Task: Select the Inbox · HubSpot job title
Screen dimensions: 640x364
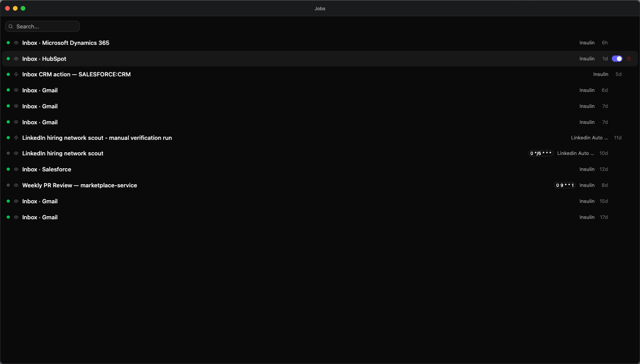Action: [44, 59]
